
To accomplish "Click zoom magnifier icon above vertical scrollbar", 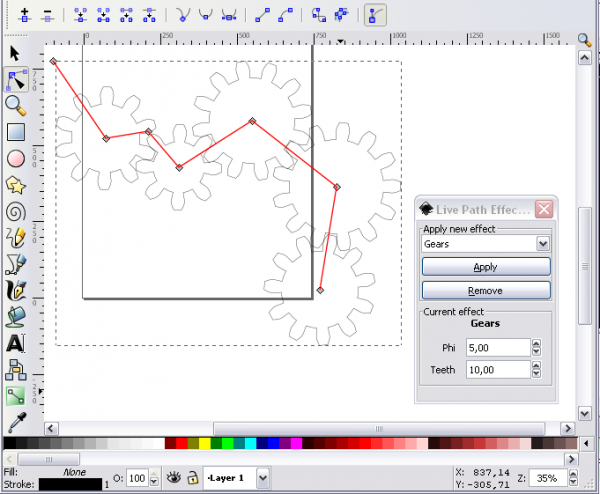I will [x=585, y=39].
